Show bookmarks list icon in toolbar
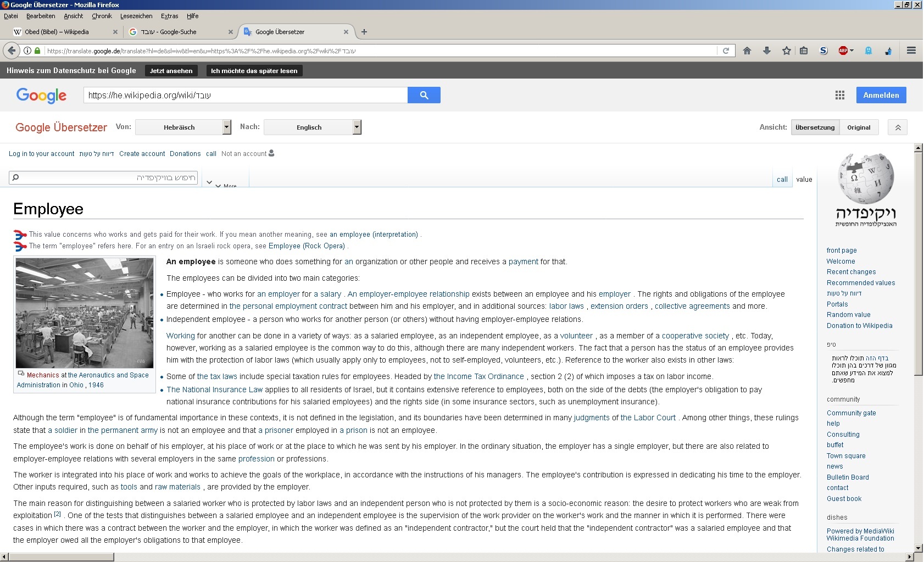 [804, 51]
